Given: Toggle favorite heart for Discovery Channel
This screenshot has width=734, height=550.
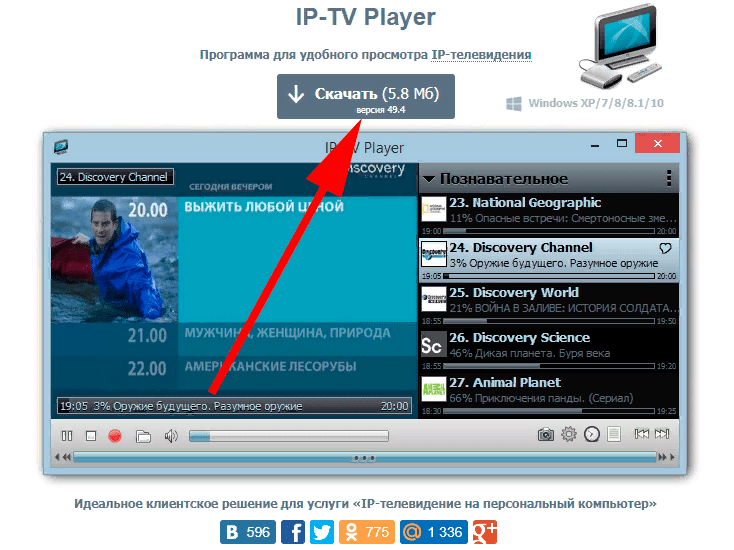Looking at the screenshot, I should (665, 248).
